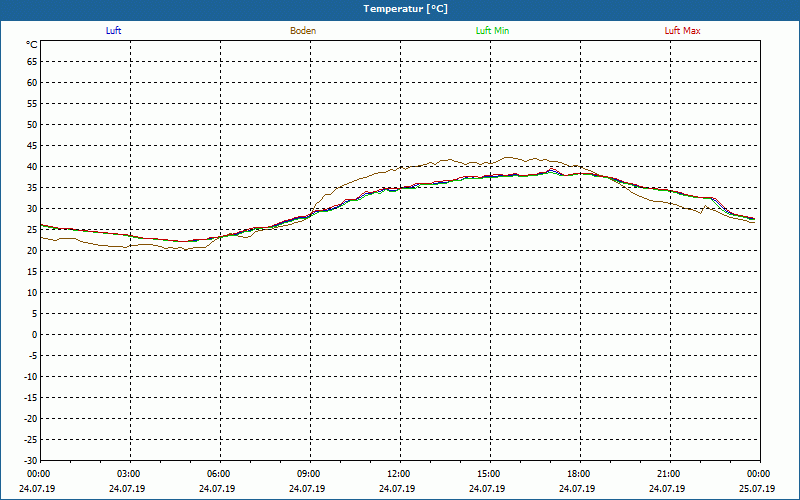Click the -10 y-axis value
The height and width of the screenshot is (500, 800).
[x=31, y=377]
